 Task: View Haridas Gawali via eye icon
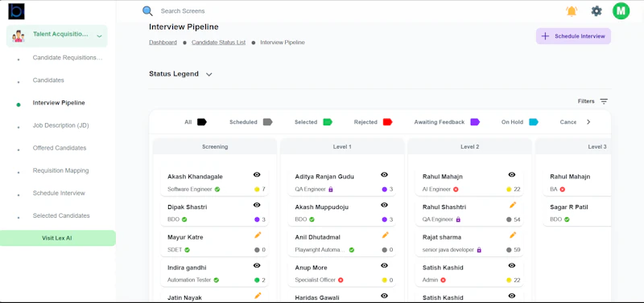coord(385,296)
